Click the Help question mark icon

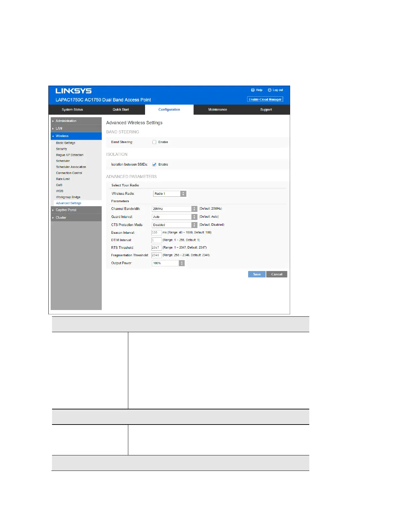pos(253,90)
